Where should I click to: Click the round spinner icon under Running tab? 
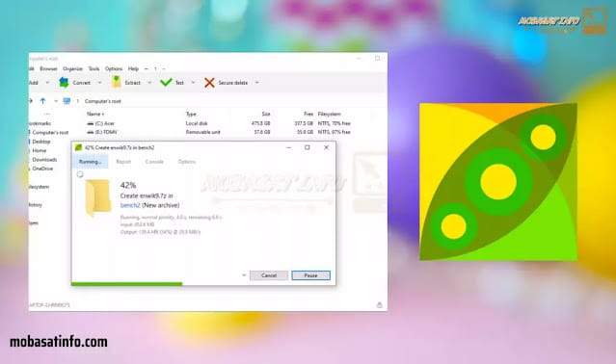(x=80, y=174)
